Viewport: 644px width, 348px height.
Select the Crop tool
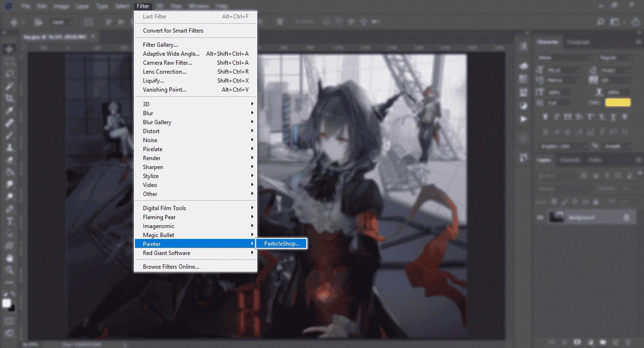9,98
